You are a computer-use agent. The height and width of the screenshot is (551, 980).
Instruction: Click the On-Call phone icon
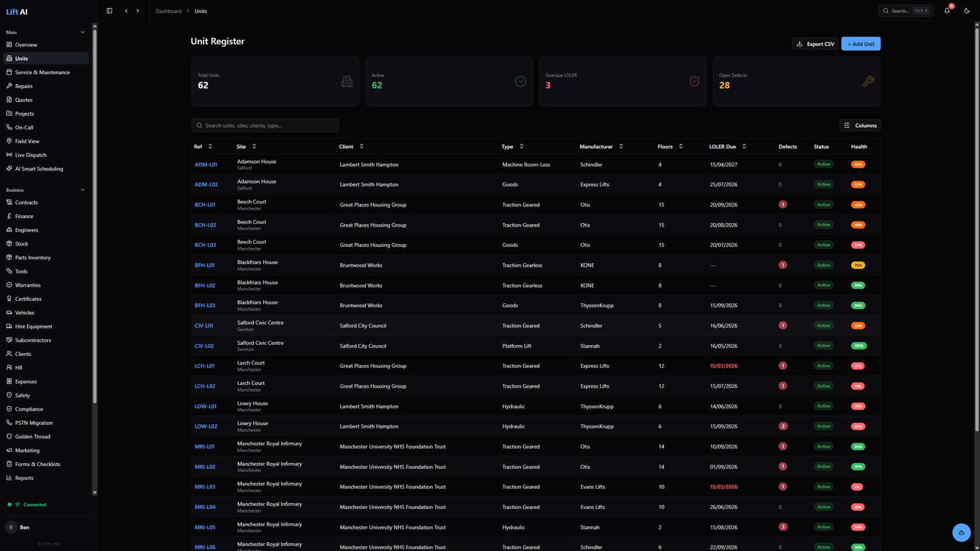[9, 127]
